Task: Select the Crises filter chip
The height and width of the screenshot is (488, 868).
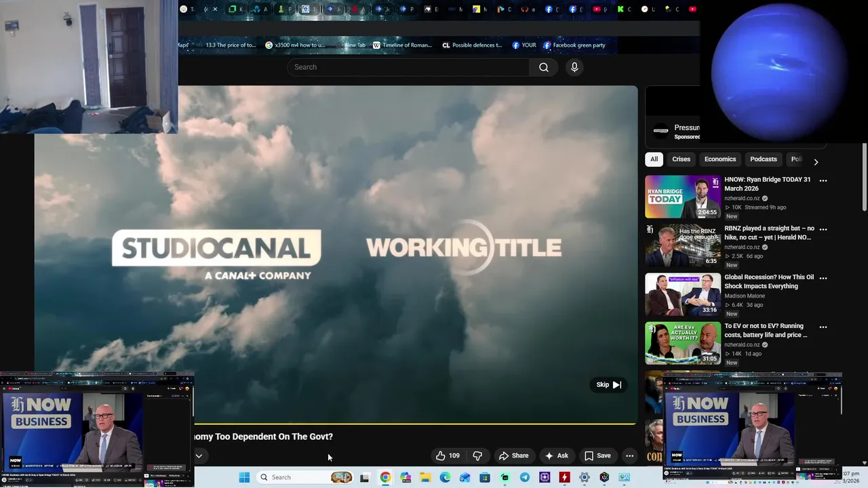Action: tap(681, 159)
